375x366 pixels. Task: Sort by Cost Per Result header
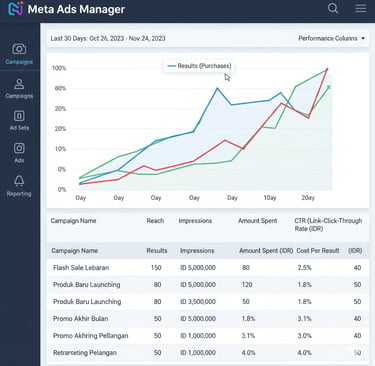tap(318, 251)
